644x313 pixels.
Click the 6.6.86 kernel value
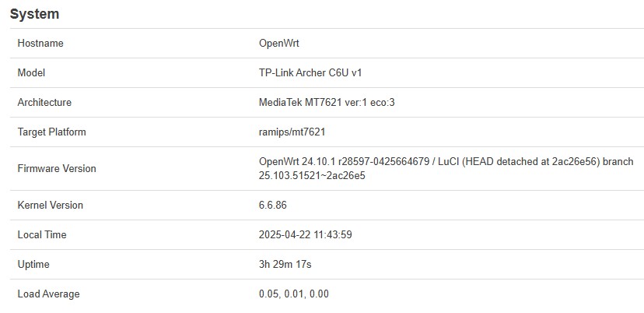273,205
